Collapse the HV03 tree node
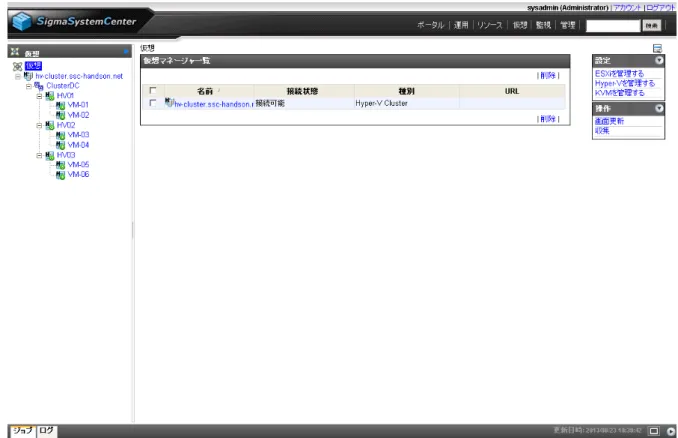 39,156
